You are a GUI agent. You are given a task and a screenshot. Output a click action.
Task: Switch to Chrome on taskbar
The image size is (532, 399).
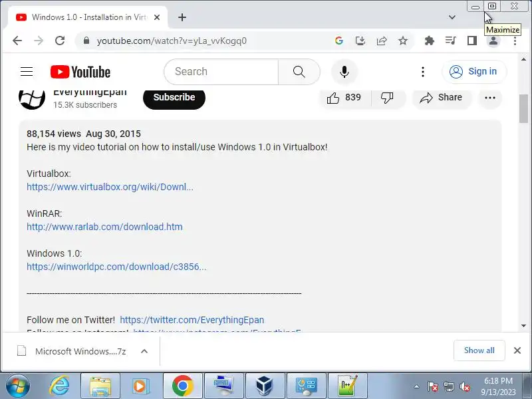182,386
